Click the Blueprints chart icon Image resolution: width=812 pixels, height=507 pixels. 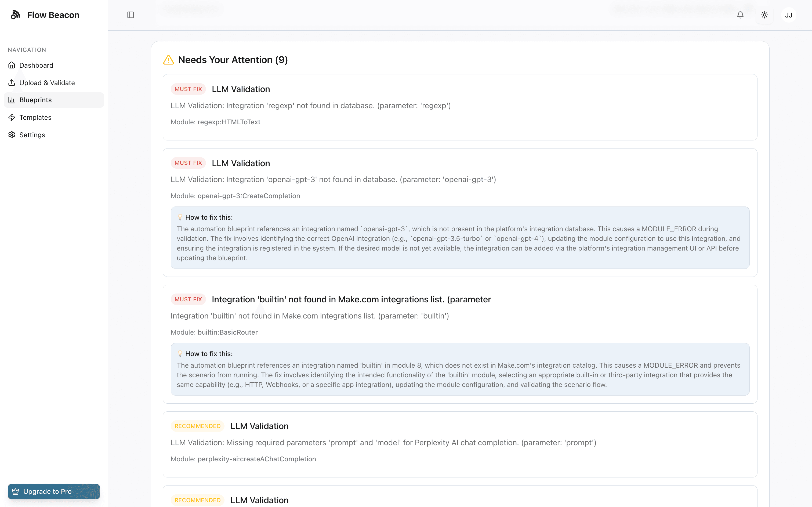tap(12, 100)
